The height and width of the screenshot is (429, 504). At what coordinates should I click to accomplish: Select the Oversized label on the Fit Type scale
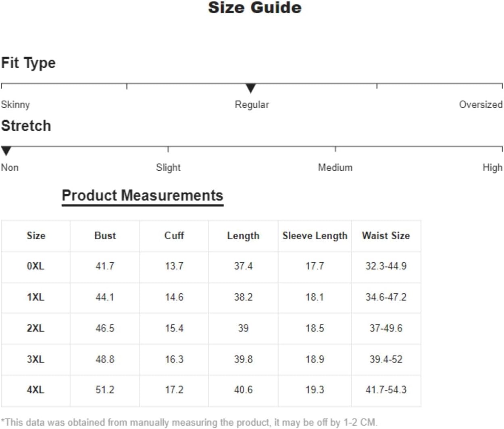coord(481,105)
